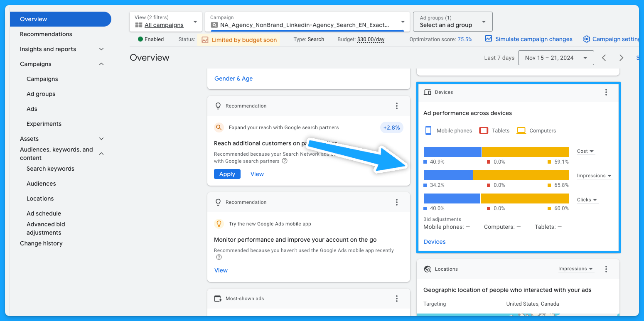Viewport: 644px width, 321px height.
Task: Click the Simulate campaign changes link
Action: click(534, 39)
